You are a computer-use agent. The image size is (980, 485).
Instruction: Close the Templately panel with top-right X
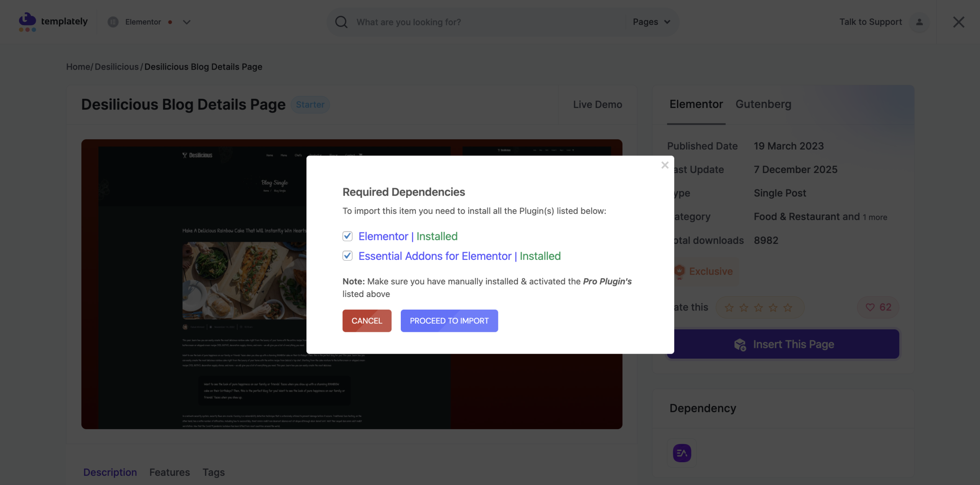958,22
